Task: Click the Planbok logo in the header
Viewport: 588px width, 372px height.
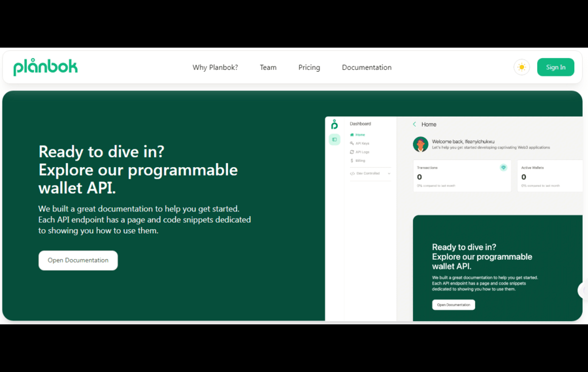Action: pos(45,67)
